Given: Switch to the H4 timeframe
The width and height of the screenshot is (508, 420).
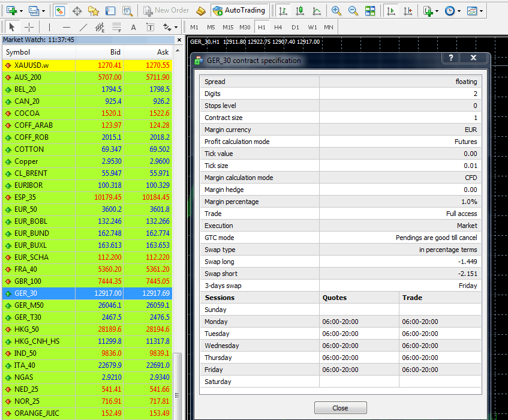Looking at the screenshot, I should [x=278, y=27].
